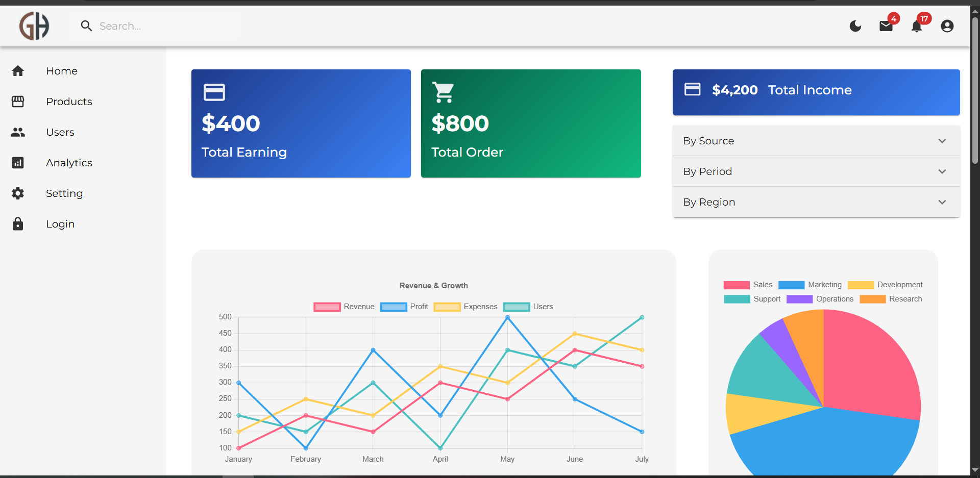Toggle Development slice in pie legend
Image resolution: width=980 pixels, height=478 pixels.
pyautogui.click(x=885, y=285)
